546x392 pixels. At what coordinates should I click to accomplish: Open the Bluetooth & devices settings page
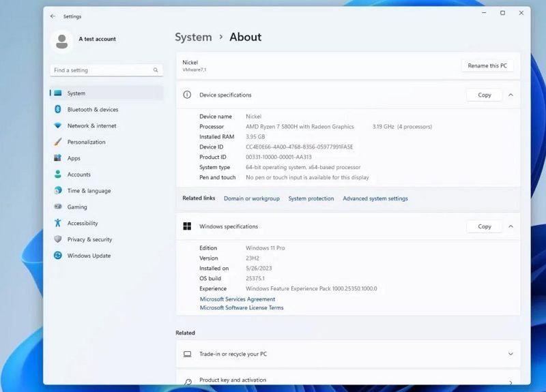point(106,109)
